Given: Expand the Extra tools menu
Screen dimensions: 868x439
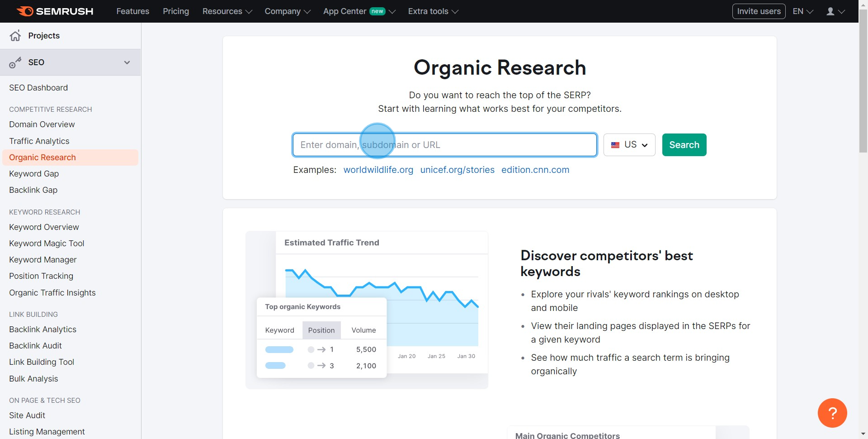Looking at the screenshot, I should coord(433,11).
